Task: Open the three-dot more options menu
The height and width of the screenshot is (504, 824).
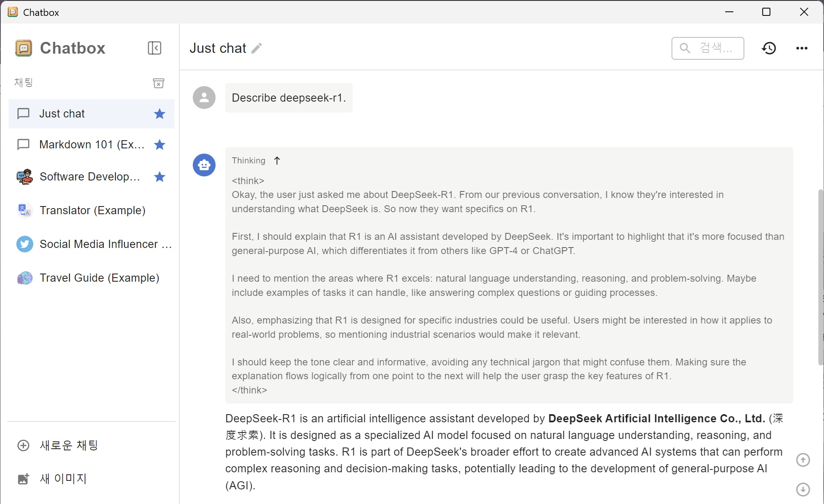Action: pyautogui.click(x=802, y=48)
